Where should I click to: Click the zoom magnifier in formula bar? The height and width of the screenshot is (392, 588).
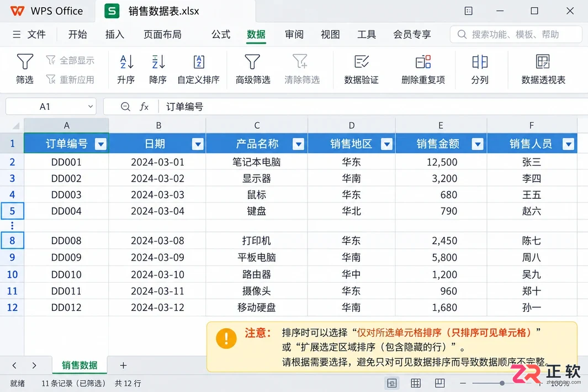[125, 107]
